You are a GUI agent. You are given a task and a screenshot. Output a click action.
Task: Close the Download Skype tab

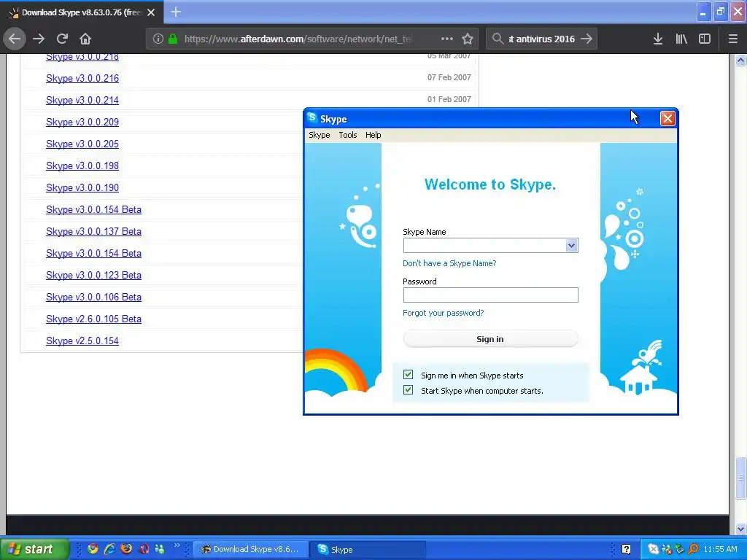(151, 12)
